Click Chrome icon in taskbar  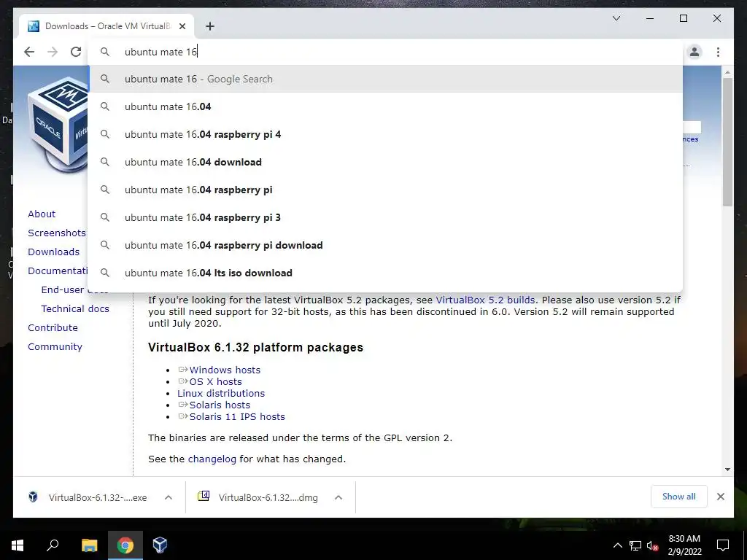pos(125,545)
